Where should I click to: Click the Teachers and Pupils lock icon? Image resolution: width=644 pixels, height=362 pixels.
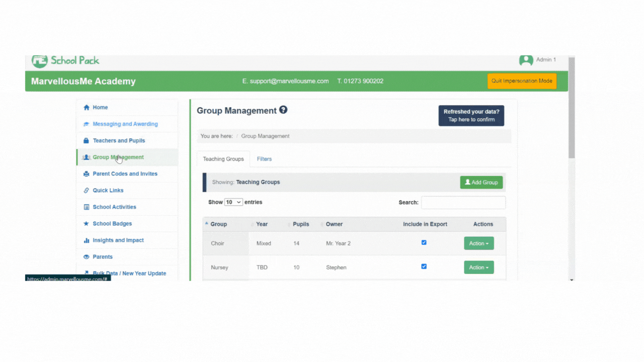point(87,141)
